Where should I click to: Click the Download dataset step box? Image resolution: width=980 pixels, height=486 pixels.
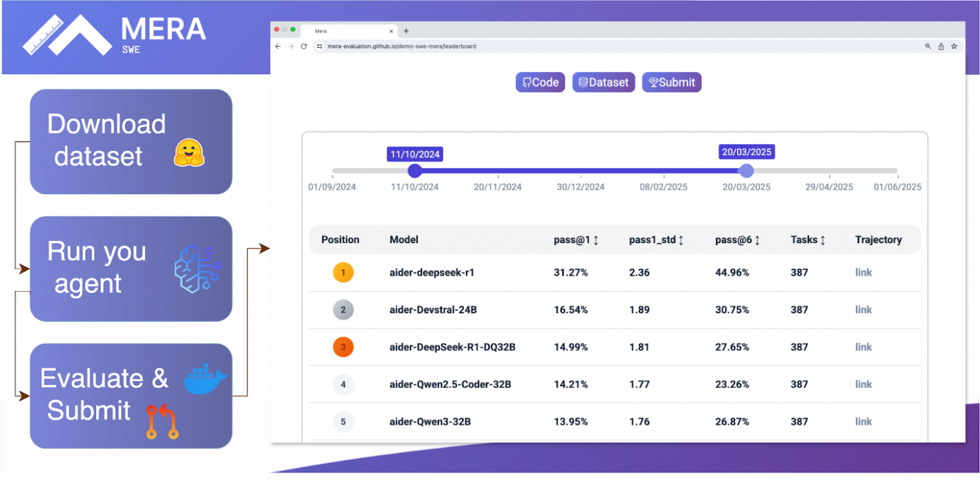click(131, 141)
